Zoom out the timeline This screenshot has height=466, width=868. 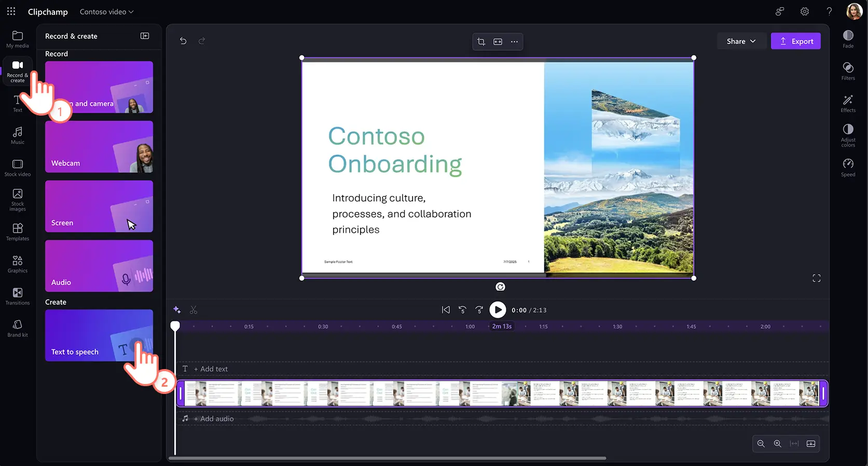761,444
